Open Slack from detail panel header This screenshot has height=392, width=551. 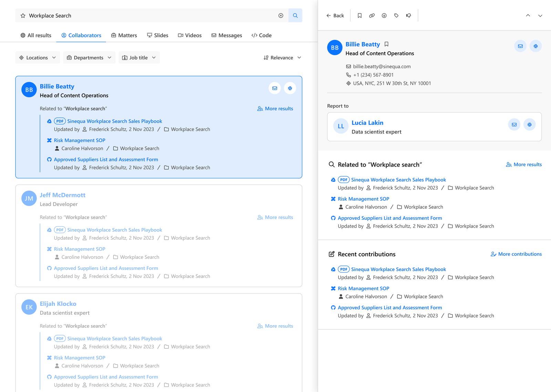(536, 46)
